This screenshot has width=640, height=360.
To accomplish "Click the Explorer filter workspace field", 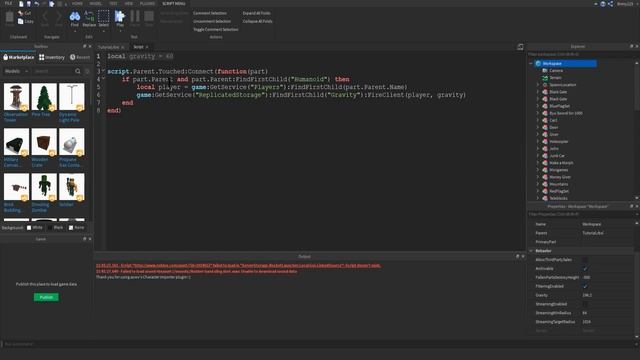I will 580,54.
